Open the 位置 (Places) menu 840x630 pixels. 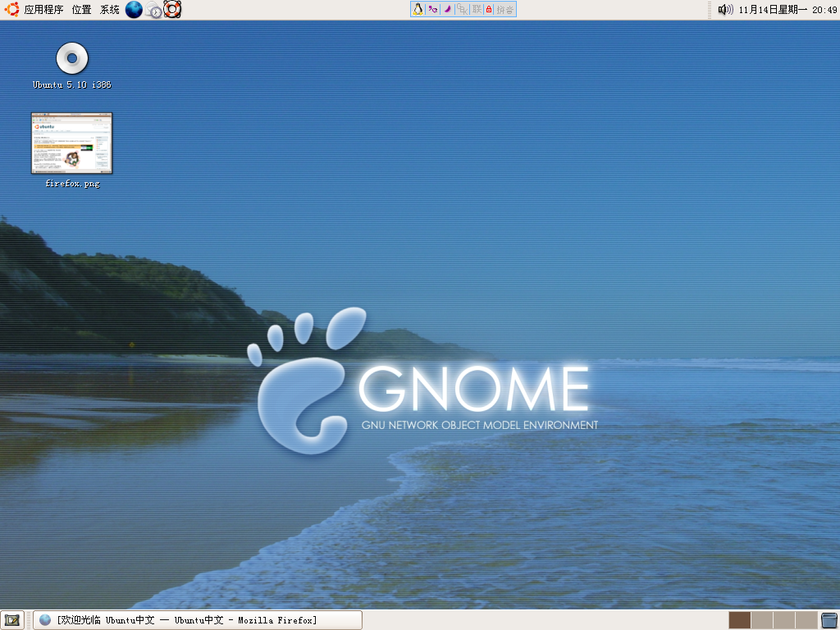81,10
